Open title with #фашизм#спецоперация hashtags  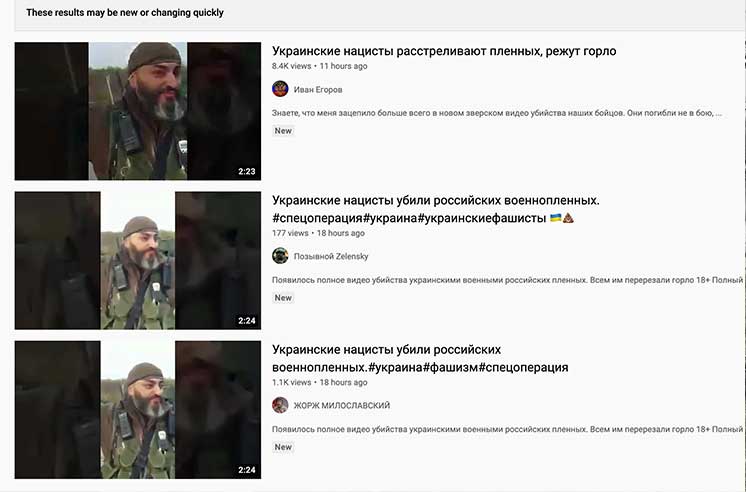click(x=420, y=358)
